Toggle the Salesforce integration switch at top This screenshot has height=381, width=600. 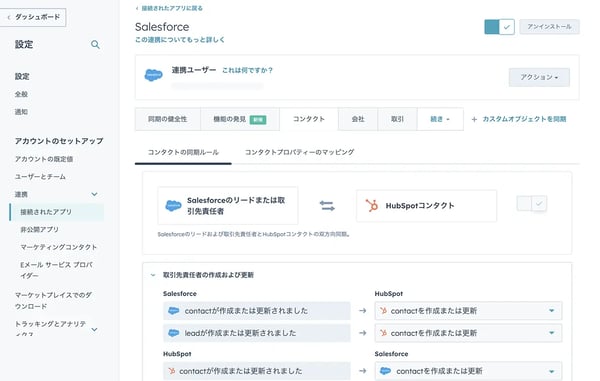pyautogui.click(x=499, y=27)
